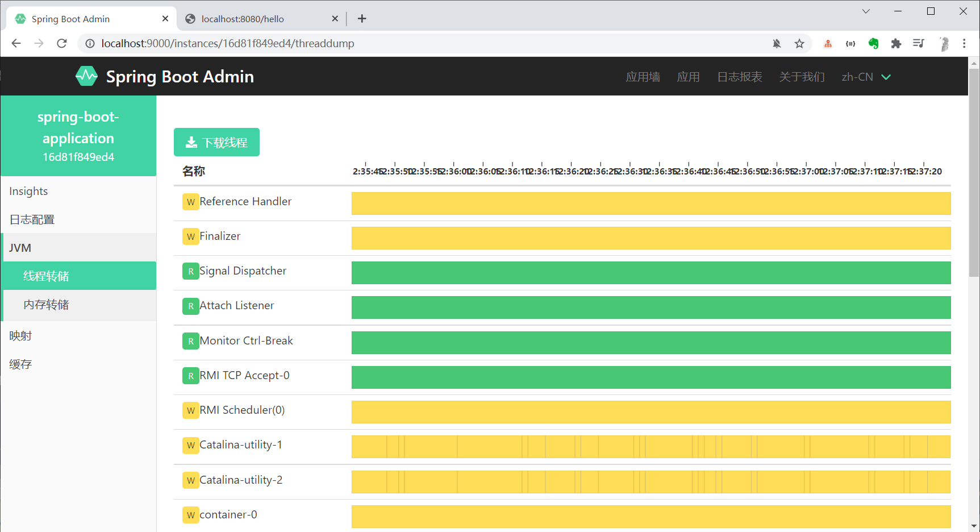980x532 pixels.
Task: Bookmark this page with the star icon
Action: click(799, 43)
